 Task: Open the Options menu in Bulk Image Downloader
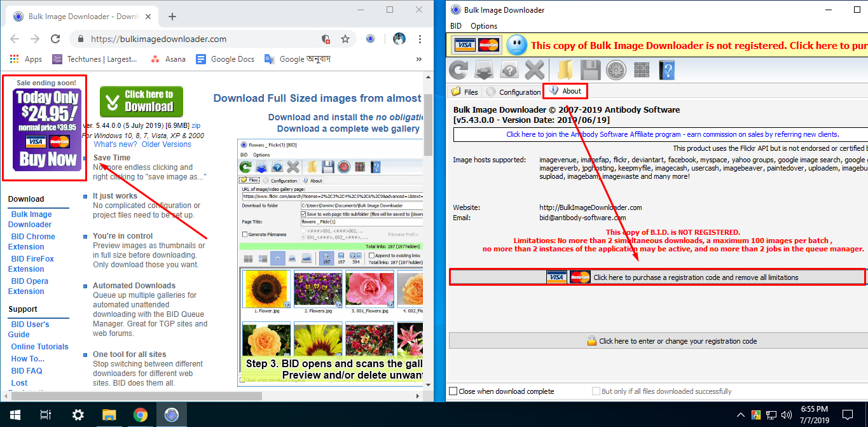click(484, 26)
